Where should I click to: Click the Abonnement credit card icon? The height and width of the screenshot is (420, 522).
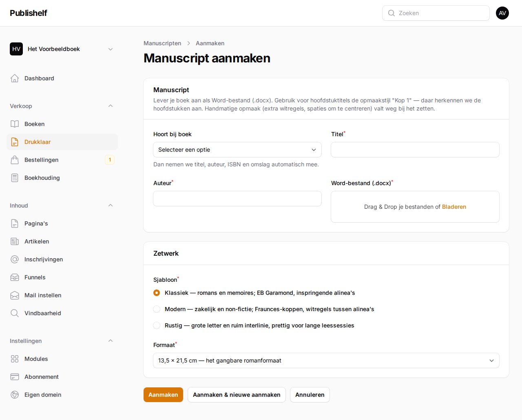(x=15, y=377)
